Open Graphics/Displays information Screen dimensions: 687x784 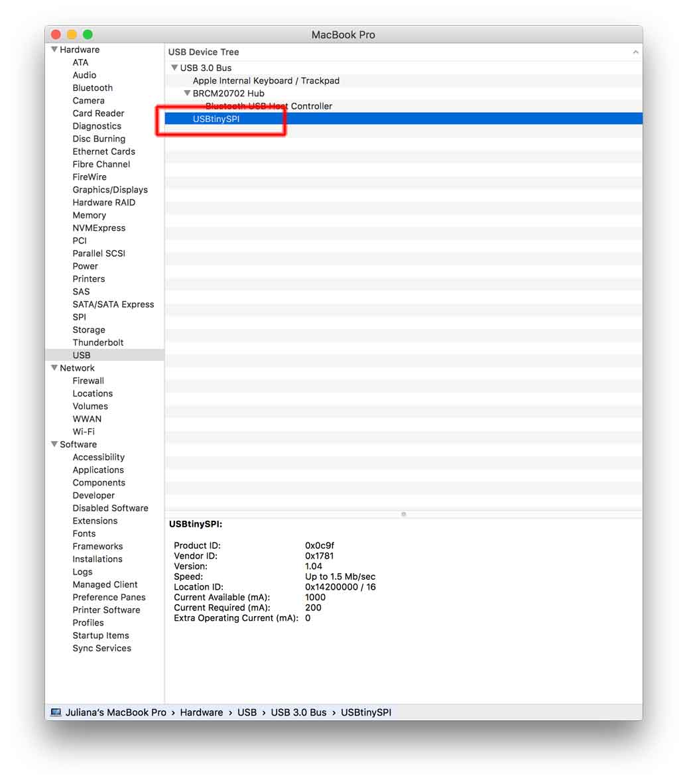coord(111,190)
